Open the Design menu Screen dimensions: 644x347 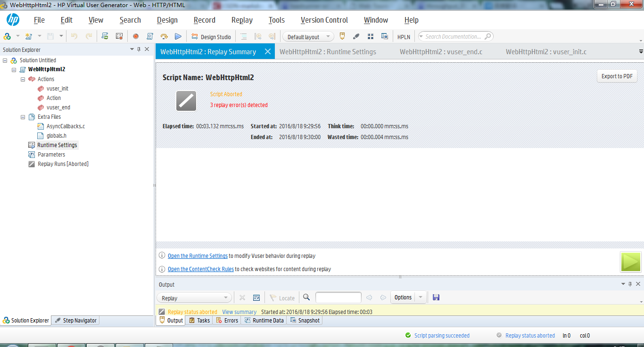point(167,20)
